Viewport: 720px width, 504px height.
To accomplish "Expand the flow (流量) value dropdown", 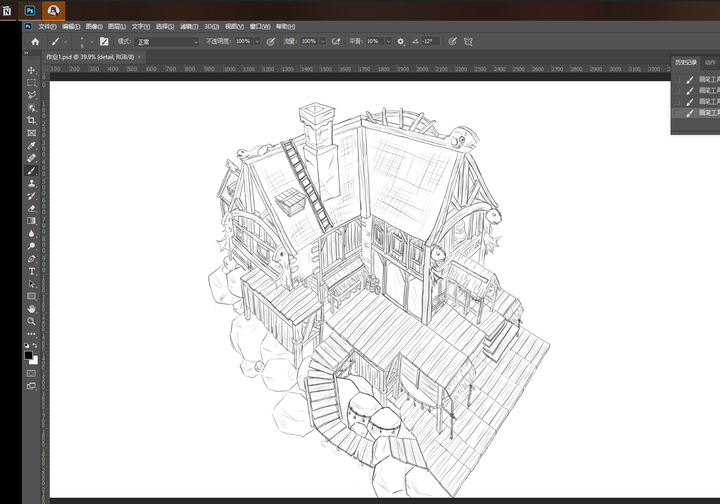I will 322,42.
